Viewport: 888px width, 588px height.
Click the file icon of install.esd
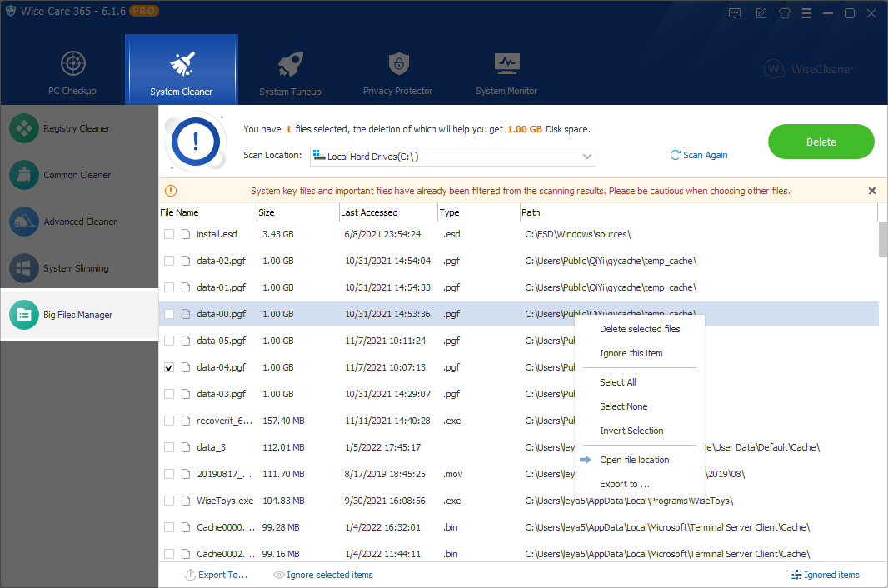coord(185,234)
